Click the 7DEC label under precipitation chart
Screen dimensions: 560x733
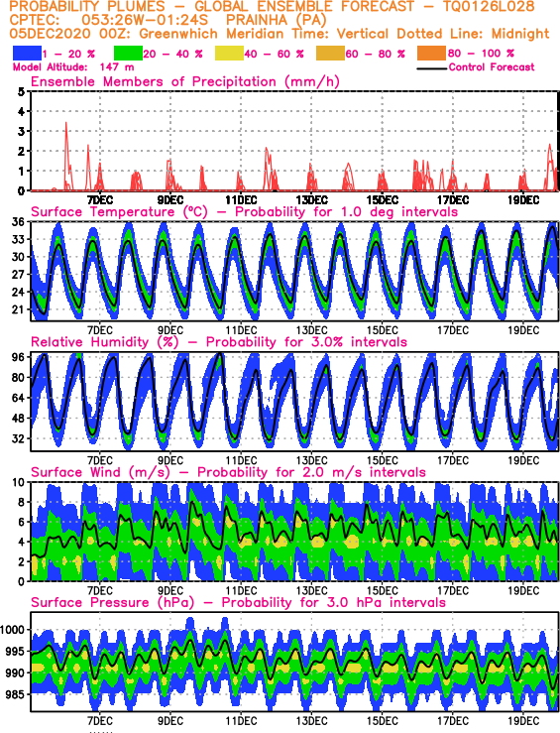(99, 200)
